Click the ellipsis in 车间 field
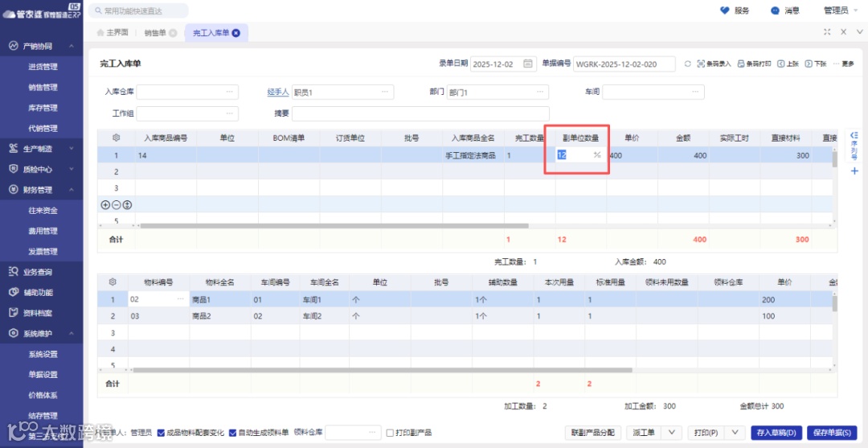This screenshot has width=868, height=448. point(695,92)
